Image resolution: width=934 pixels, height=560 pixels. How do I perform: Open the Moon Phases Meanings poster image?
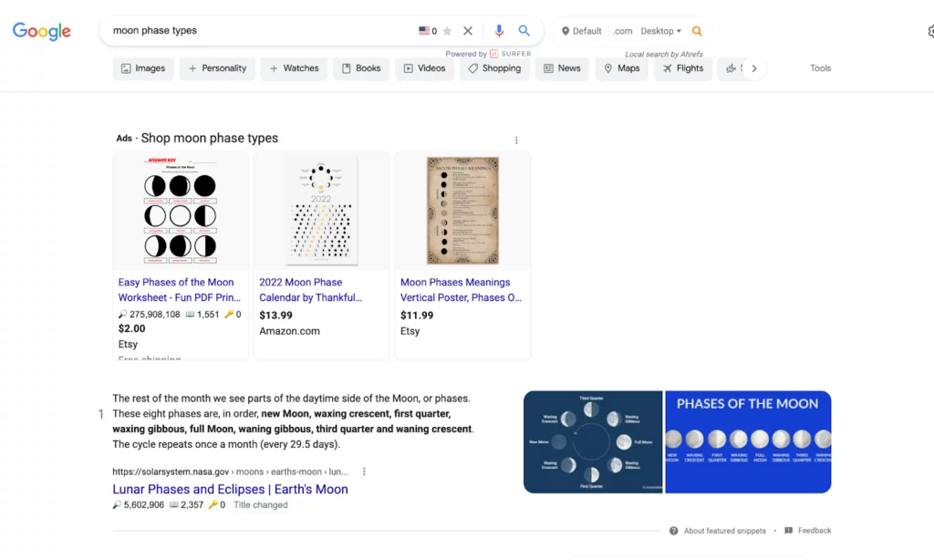pos(462,211)
